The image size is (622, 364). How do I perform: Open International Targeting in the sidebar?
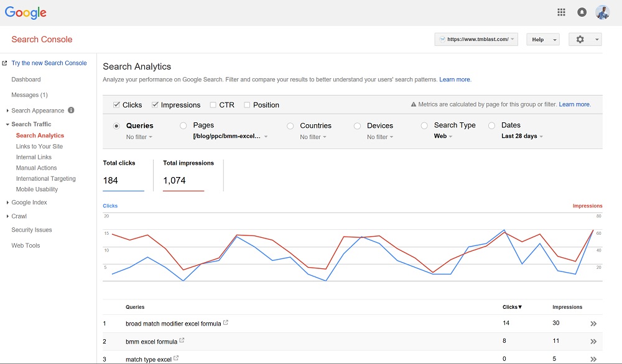coord(45,179)
